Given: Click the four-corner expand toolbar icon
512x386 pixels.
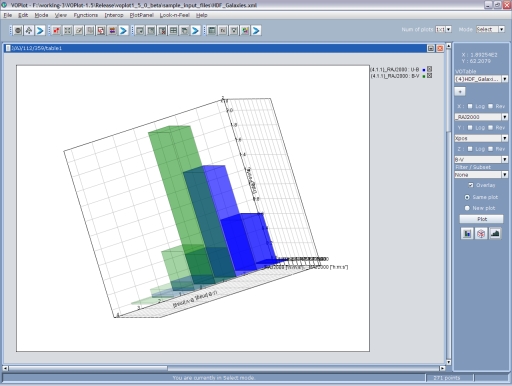Looking at the screenshot, I should tap(68, 31).
